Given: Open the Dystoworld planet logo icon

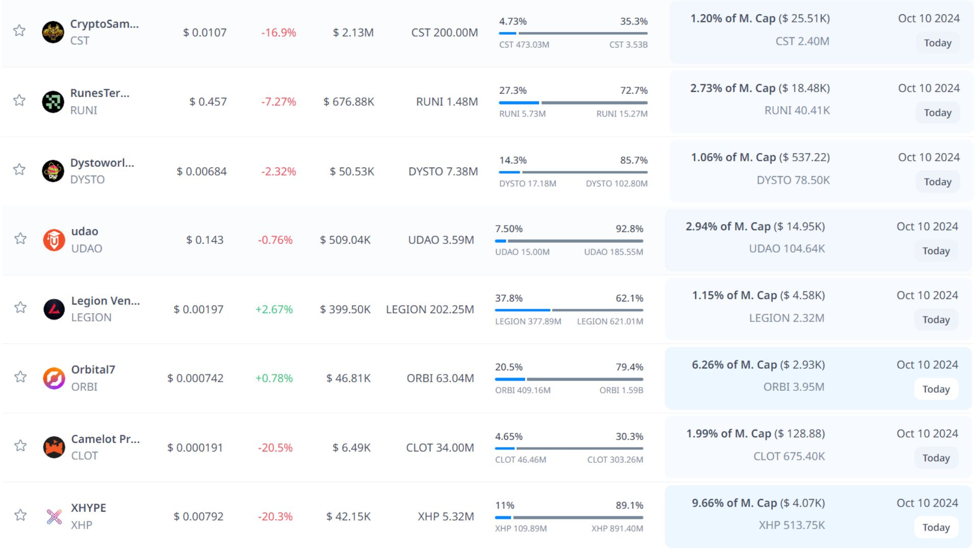Looking at the screenshot, I should 53,171.
